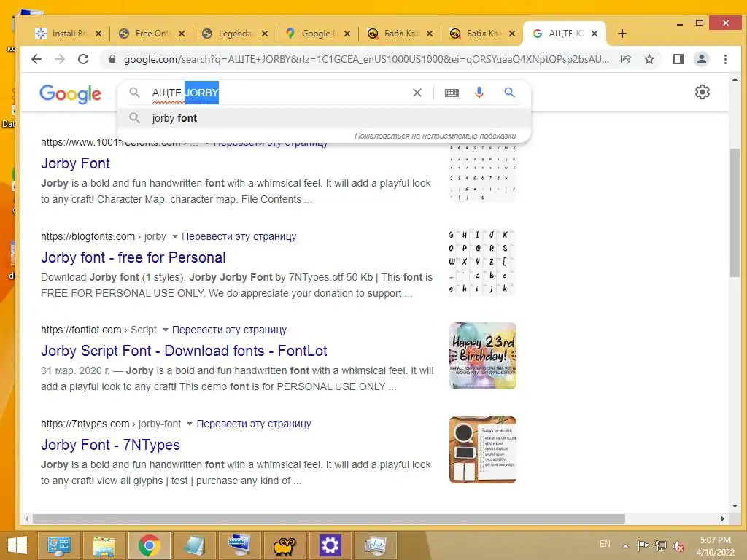Reload the current page
The image size is (747, 560).
tap(83, 59)
